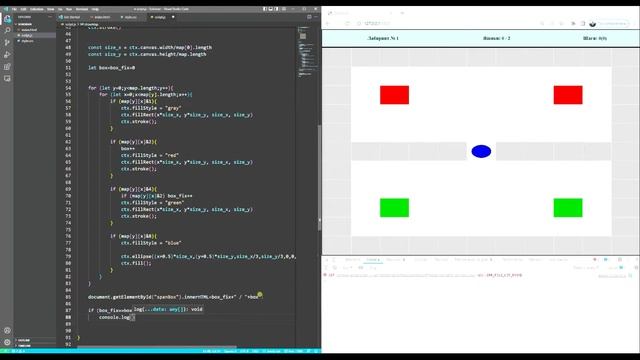Open the Explorer ellipsis actions menu
The width and height of the screenshot is (640, 360).
(x=50, y=17)
